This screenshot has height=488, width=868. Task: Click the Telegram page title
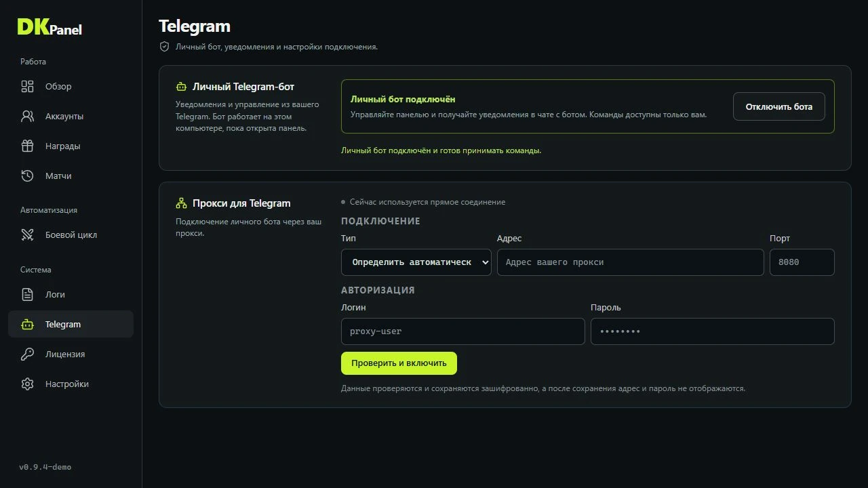(195, 26)
